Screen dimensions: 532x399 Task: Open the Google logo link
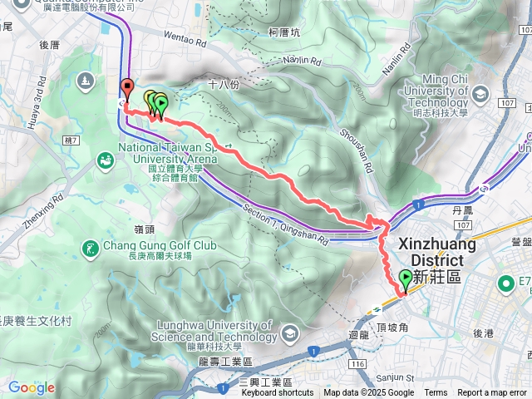(32, 388)
